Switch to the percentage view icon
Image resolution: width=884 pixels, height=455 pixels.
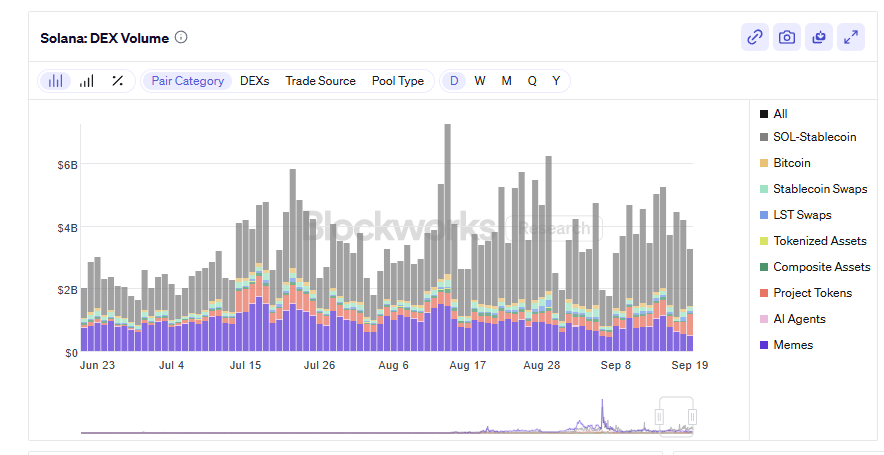coord(117,81)
